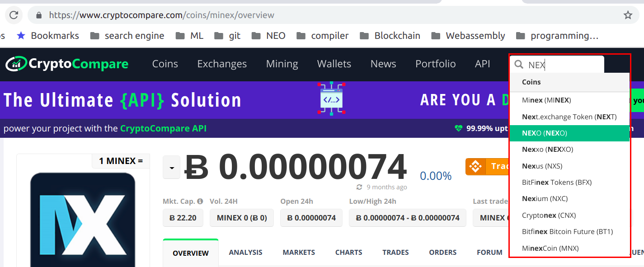Click the search magnifier icon
Image resolution: width=644 pixels, height=267 pixels.
pyautogui.click(x=519, y=65)
